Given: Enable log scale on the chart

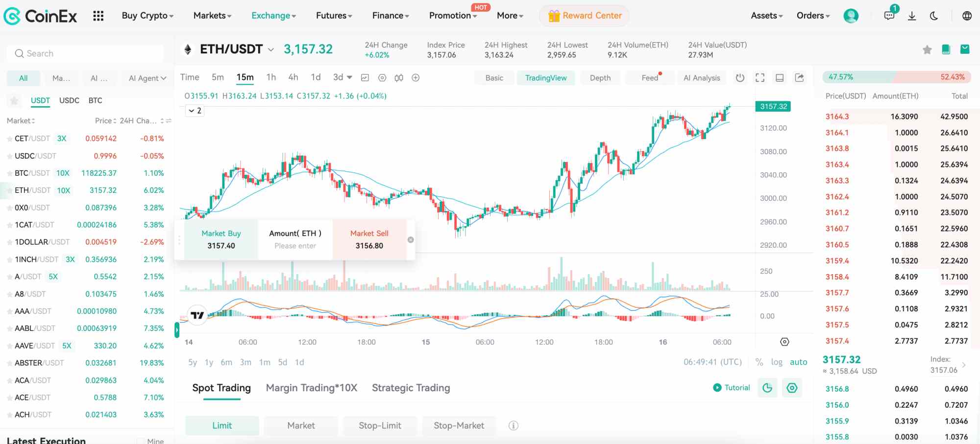Looking at the screenshot, I should (x=777, y=362).
